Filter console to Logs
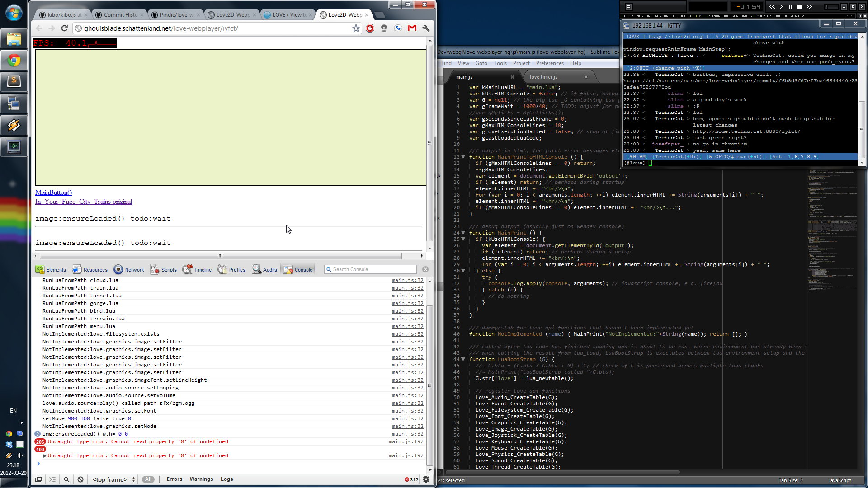 coord(226,479)
